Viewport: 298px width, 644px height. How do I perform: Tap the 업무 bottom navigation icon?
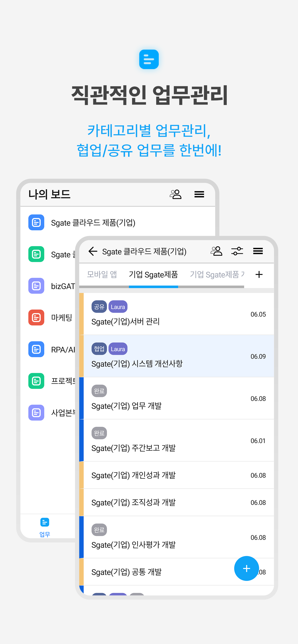click(x=45, y=527)
